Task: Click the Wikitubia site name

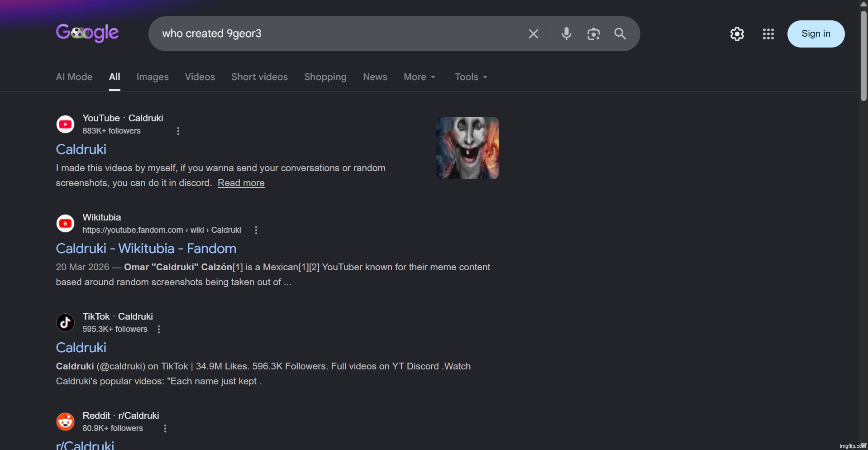Action: (102, 217)
